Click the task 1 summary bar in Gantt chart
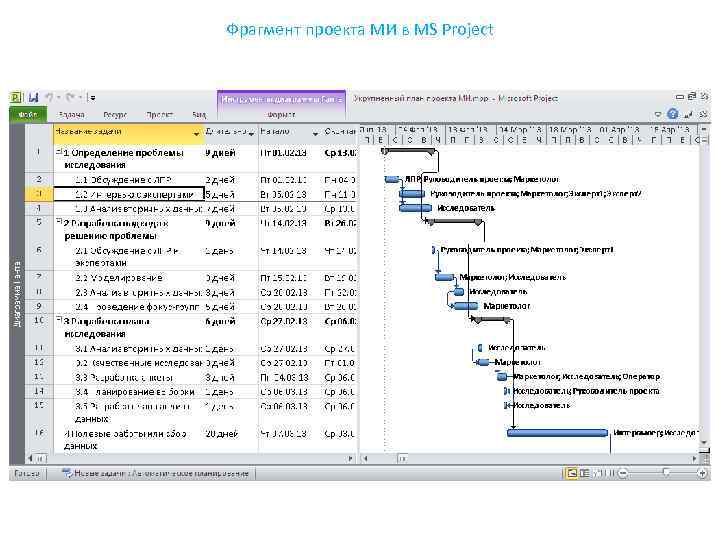Image resolution: width=720 pixels, height=540 pixels. click(x=409, y=151)
